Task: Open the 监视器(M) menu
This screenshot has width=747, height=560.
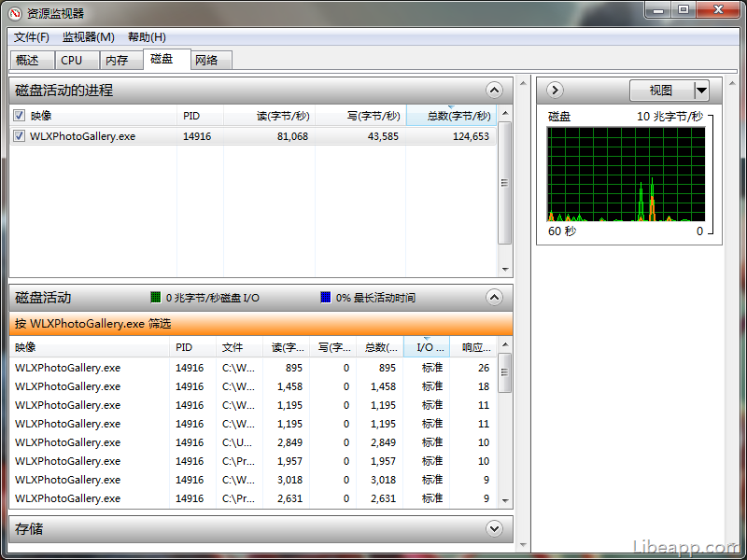Action: [x=88, y=37]
